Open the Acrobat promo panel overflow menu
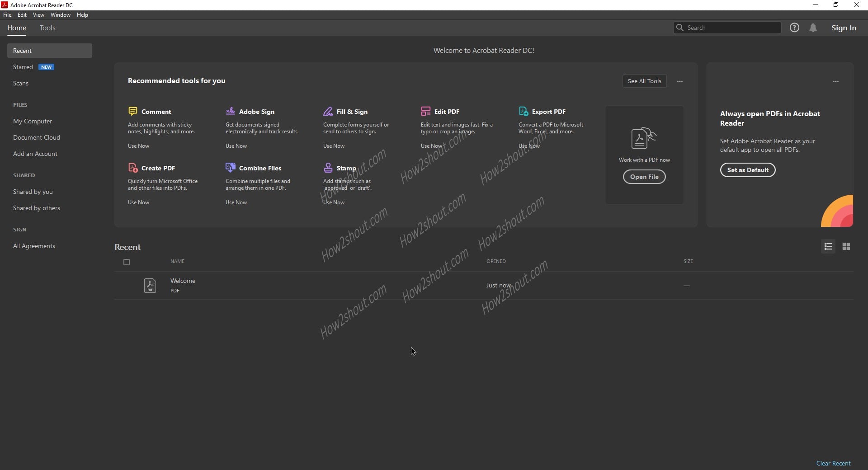 (835, 81)
